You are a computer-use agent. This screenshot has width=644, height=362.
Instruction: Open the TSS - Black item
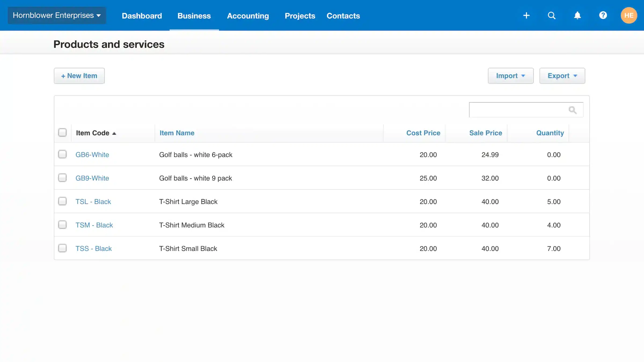tap(93, 248)
